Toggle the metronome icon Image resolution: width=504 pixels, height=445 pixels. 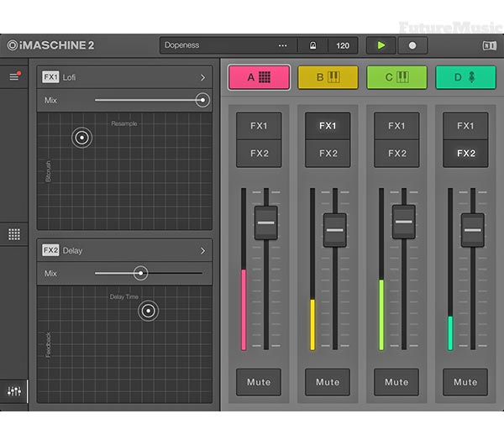click(312, 45)
